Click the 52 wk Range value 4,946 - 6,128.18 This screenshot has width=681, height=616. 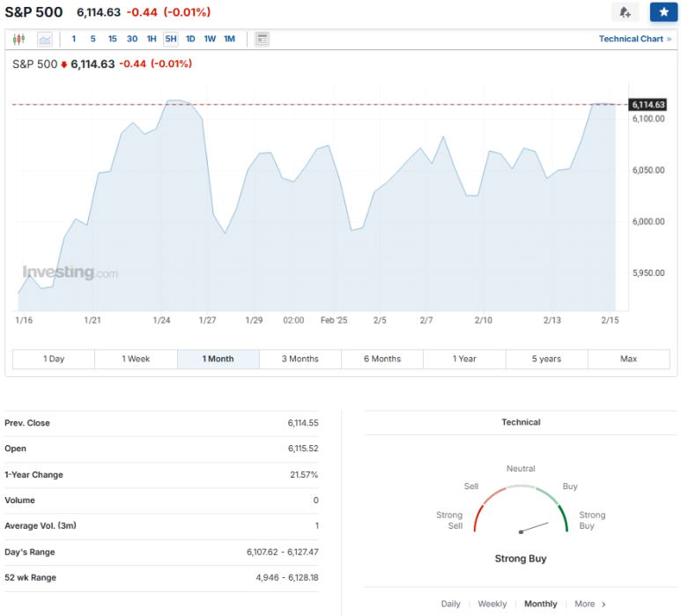286,578
